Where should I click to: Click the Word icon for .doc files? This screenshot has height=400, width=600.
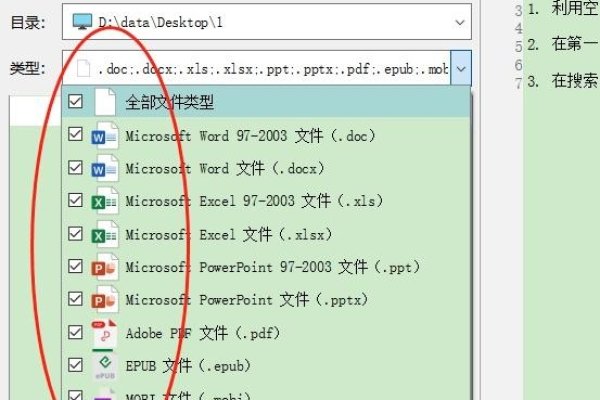pos(104,135)
